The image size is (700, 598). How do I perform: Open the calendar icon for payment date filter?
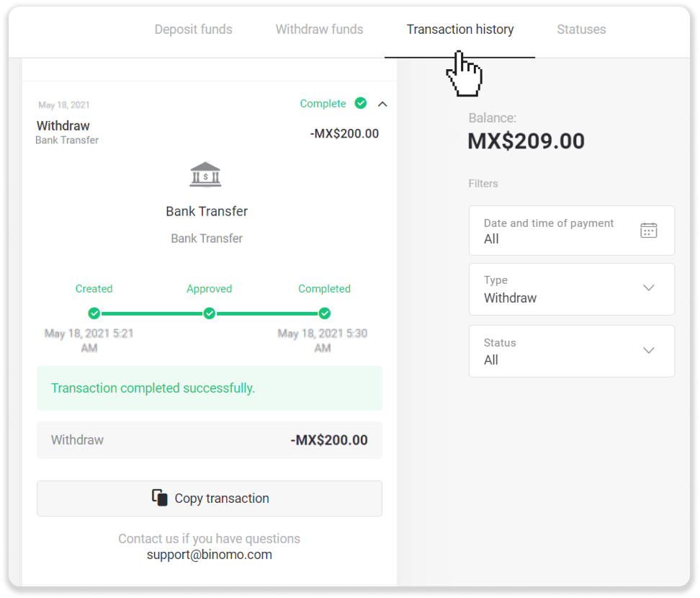[x=649, y=230]
